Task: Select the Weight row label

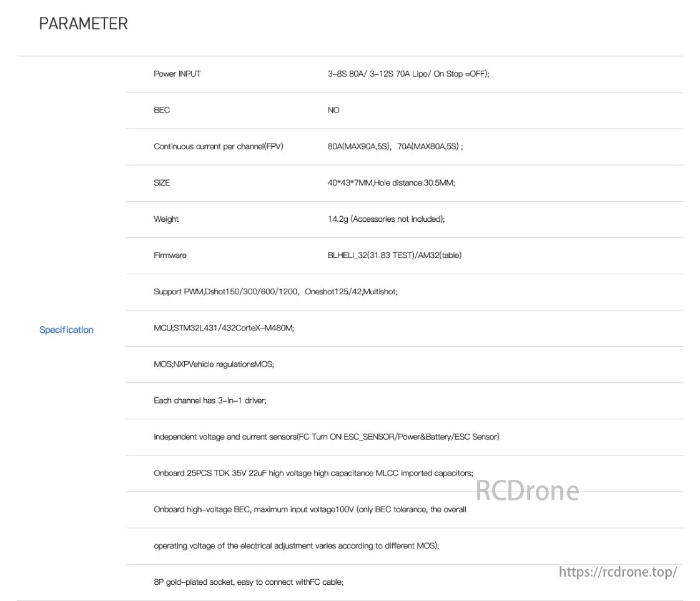Action: pyautogui.click(x=166, y=219)
